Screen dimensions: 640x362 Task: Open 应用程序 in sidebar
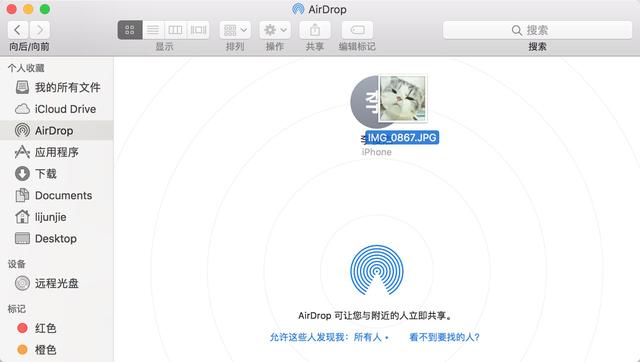[57, 152]
